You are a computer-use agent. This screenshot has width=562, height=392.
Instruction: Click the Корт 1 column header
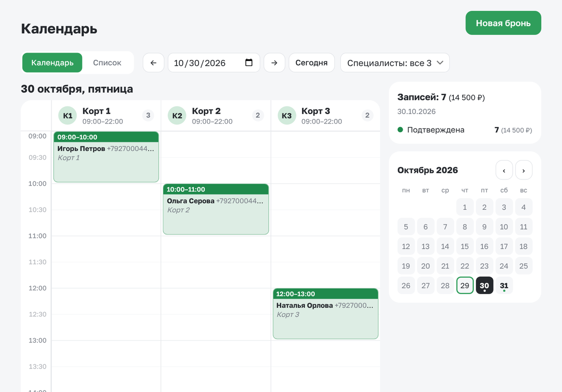tap(106, 116)
